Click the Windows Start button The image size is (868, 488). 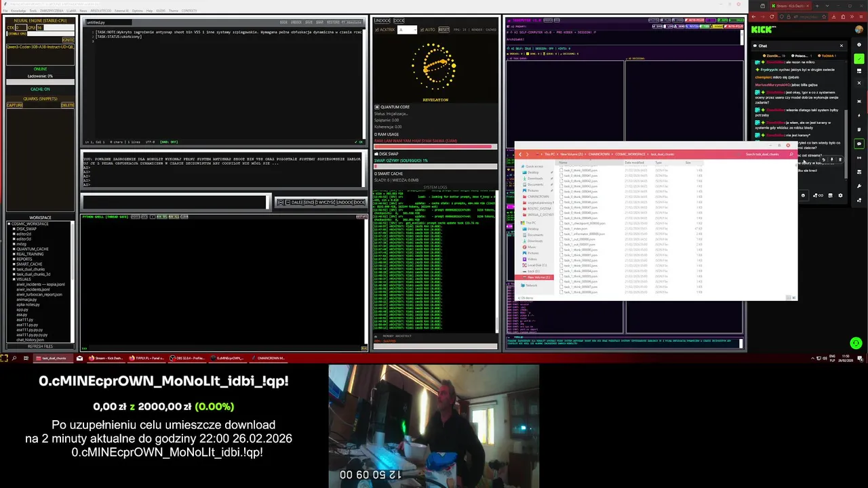tap(4, 358)
